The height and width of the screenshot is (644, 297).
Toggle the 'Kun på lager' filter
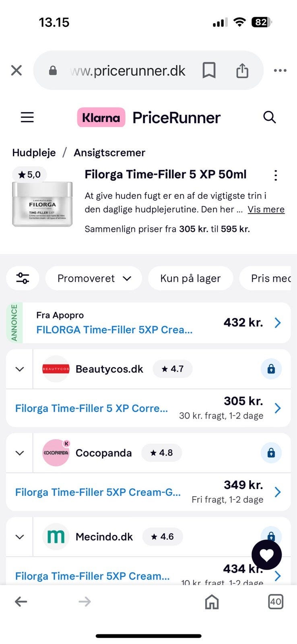[190, 278]
